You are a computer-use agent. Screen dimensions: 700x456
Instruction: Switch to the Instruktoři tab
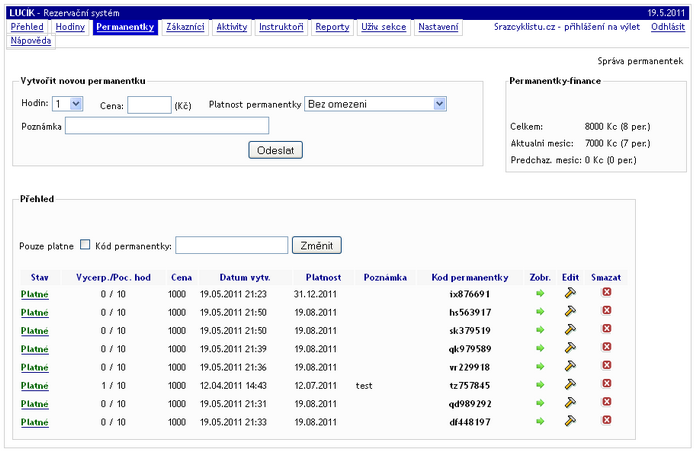pos(281,27)
